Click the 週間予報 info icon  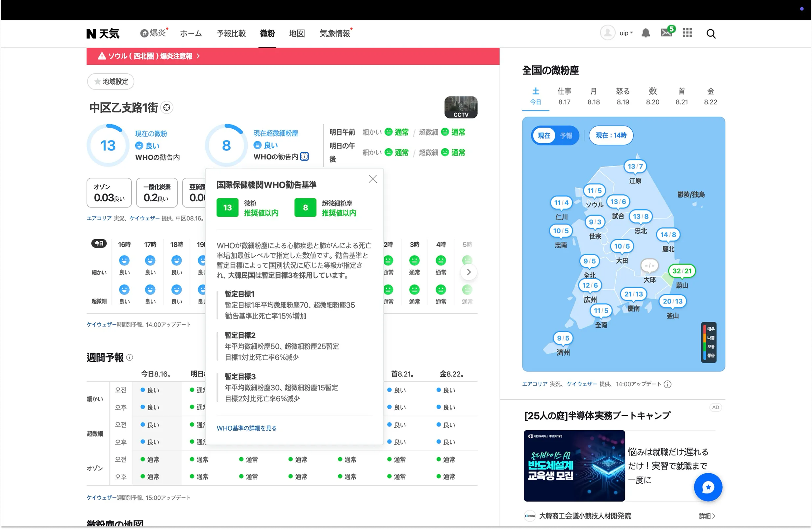coord(129,357)
